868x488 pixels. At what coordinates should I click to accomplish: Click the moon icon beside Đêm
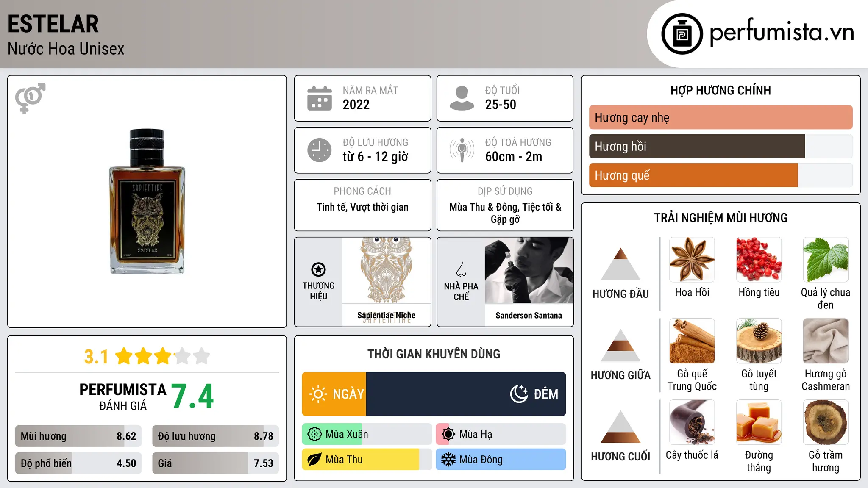(519, 394)
